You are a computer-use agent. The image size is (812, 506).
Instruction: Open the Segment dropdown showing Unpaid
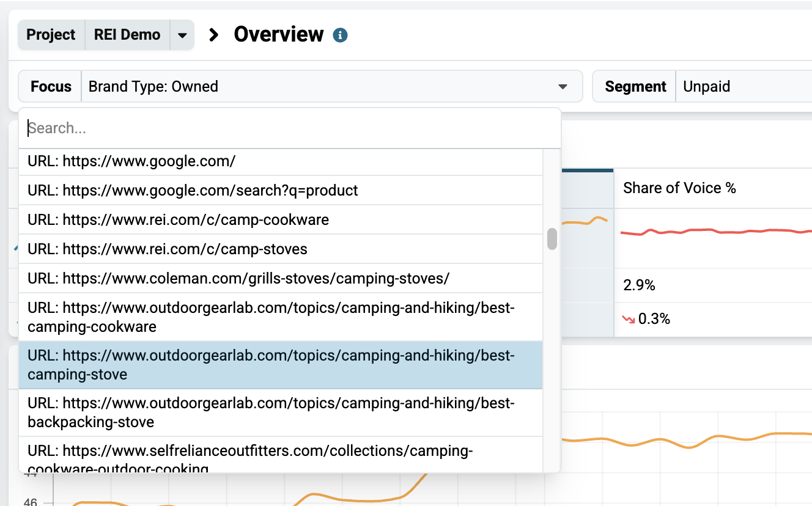pos(744,87)
